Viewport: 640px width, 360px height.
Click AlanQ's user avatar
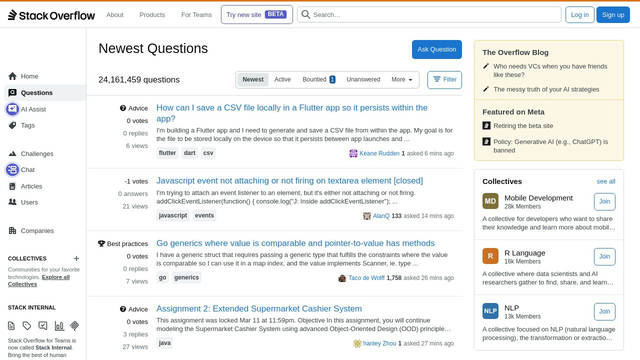(x=367, y=216)
